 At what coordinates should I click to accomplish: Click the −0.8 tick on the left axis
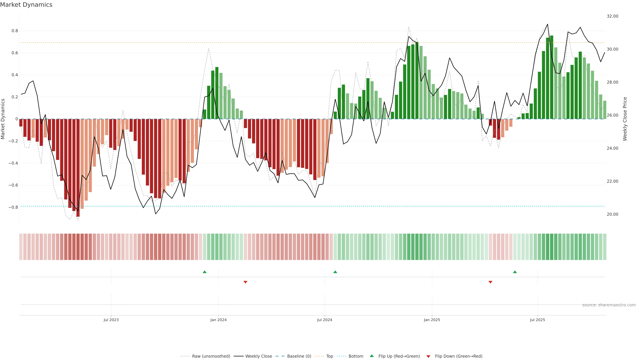click(x=13, y=207)
